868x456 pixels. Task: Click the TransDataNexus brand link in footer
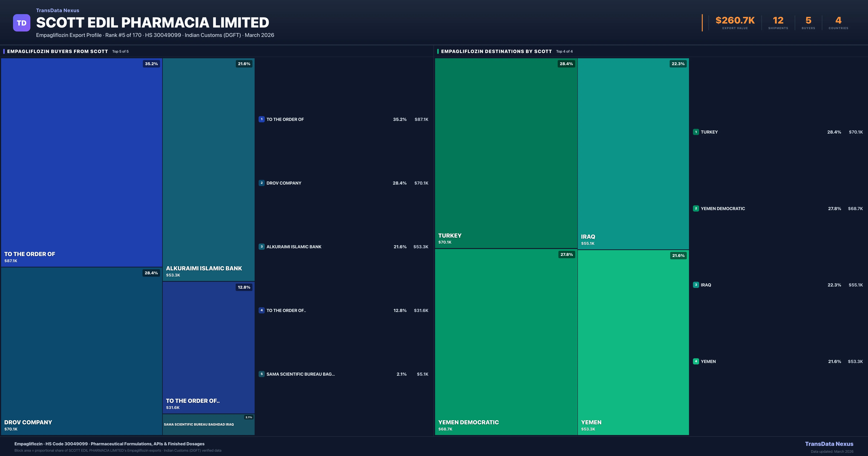tap(829, 444)
